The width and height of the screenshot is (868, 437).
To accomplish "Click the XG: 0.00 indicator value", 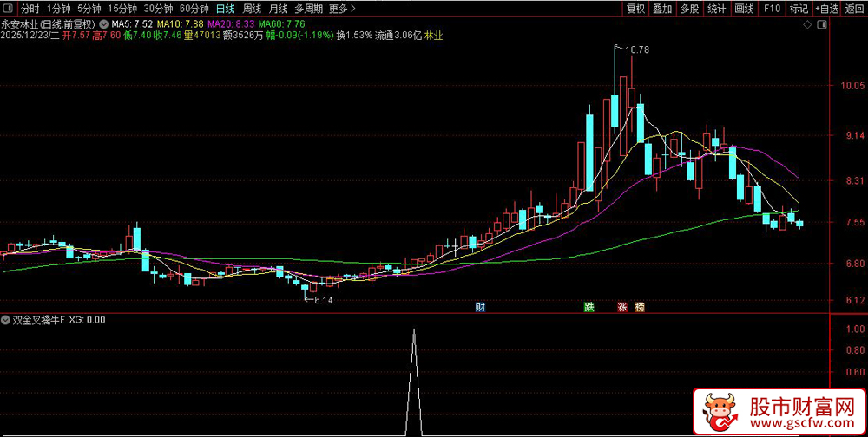I will [x=87, y=319].
